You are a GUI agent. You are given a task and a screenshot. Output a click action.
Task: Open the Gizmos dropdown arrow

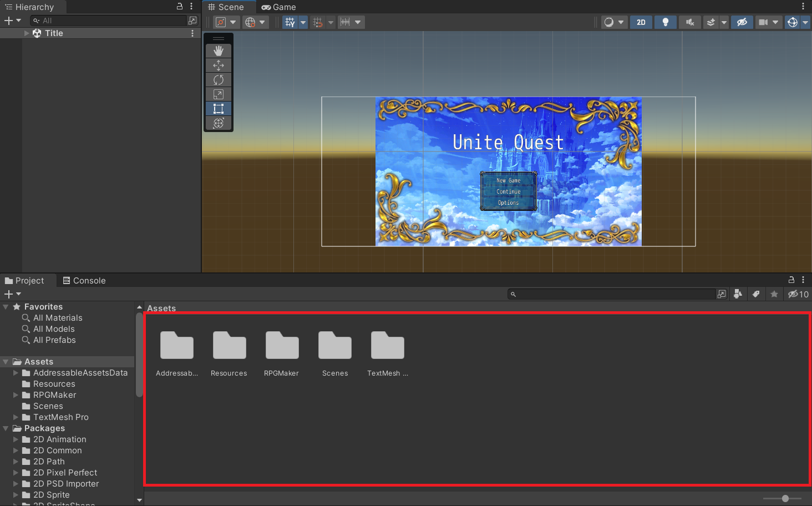click(805, 22)
